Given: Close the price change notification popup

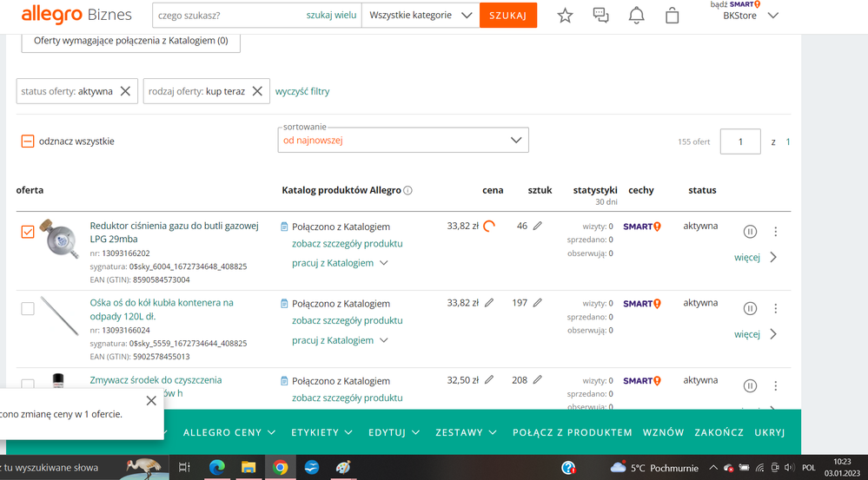Looking at the screenshot, I should point(151,400).
